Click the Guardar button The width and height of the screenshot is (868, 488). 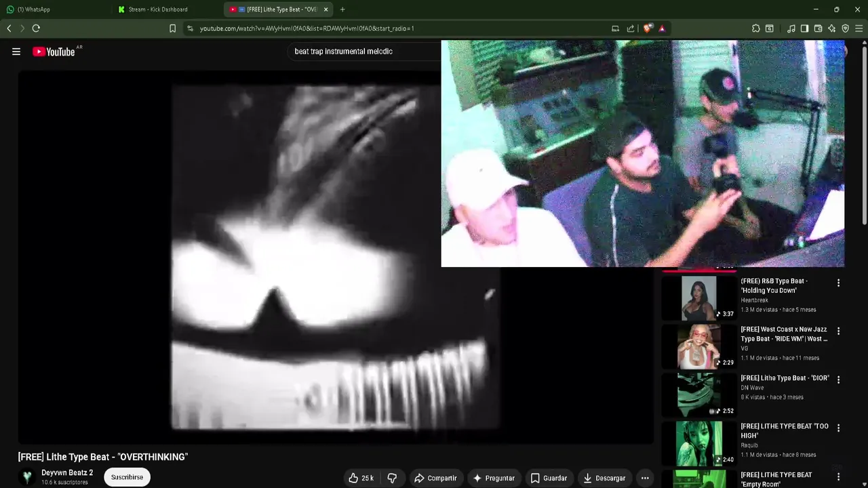[x=549, y=478]
